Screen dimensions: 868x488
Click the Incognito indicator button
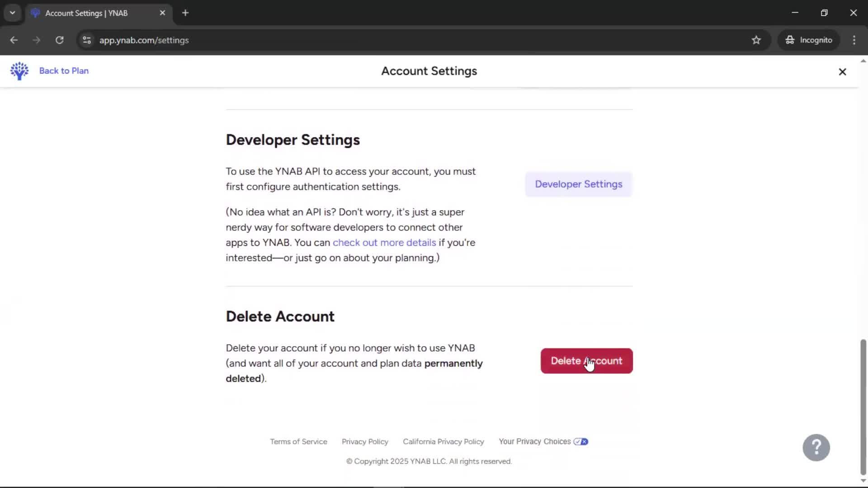809,40
